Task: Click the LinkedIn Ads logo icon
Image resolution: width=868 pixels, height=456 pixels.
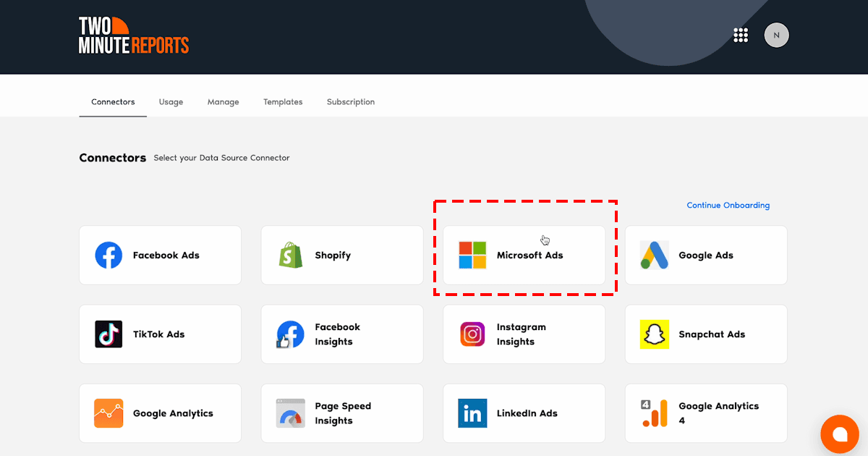Action: [x=472, y=413]
